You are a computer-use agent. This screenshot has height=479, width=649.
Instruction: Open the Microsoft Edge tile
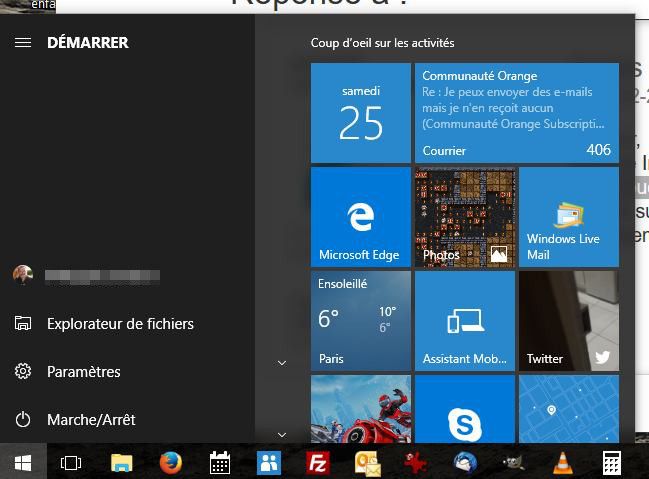pos(360,217)
